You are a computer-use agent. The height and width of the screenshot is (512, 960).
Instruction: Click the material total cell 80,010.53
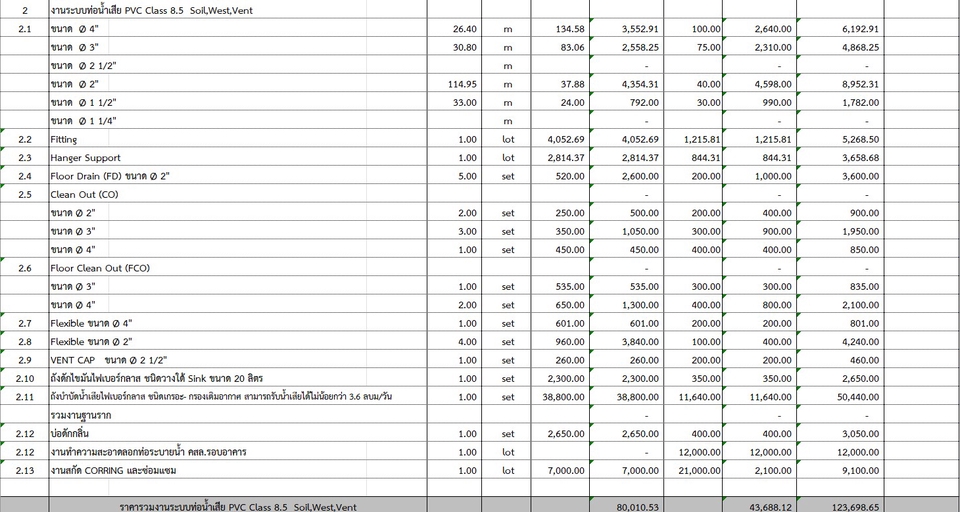627,507
